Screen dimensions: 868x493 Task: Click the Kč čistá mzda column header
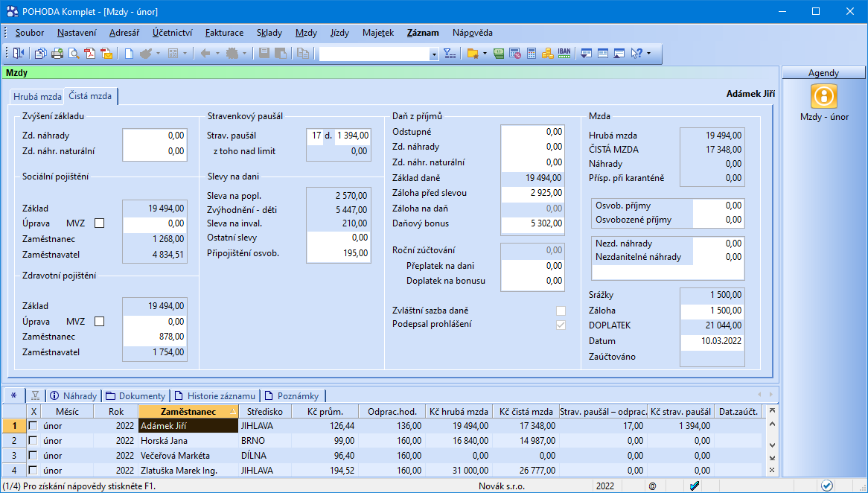click(526, 412)
